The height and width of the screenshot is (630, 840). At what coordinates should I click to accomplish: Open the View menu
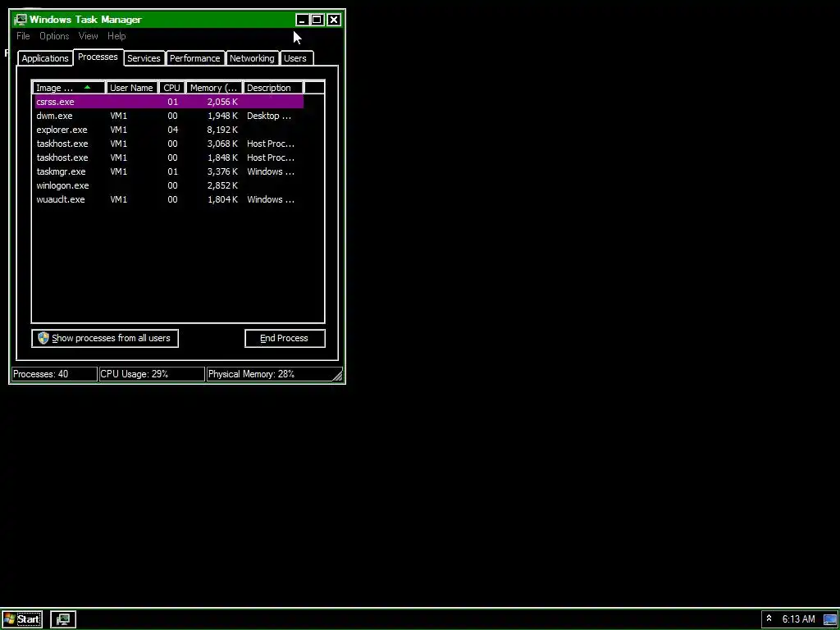pyautogui.click(x=88, y=36)
